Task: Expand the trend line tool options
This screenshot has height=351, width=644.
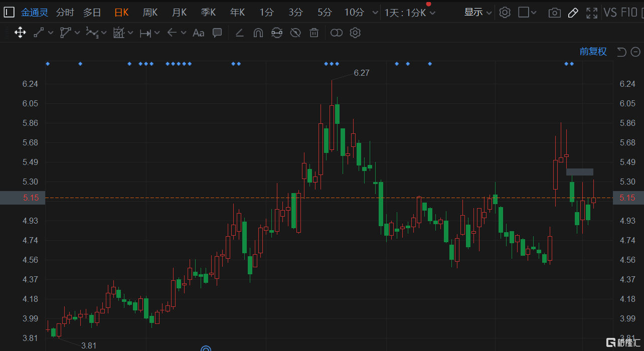Action: click(50, 33)
